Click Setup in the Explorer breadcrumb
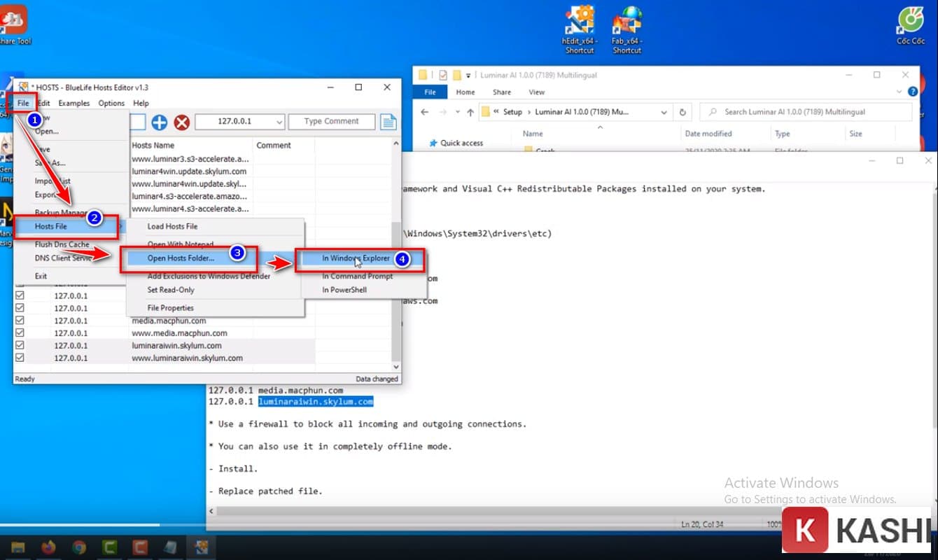The image size is (938, 560). (513, 112)
